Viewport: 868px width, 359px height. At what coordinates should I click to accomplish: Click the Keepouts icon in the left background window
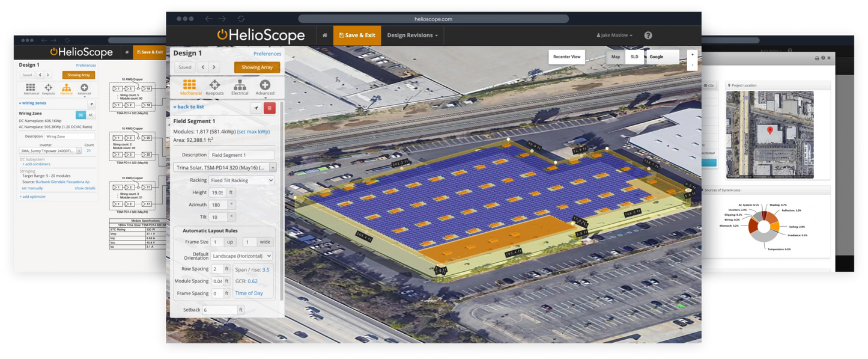48,89
